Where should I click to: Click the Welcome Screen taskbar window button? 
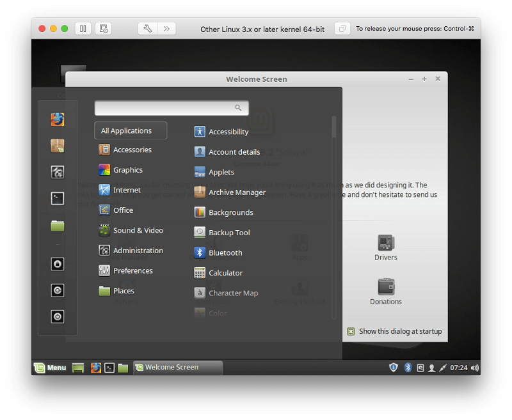point(178,368)
